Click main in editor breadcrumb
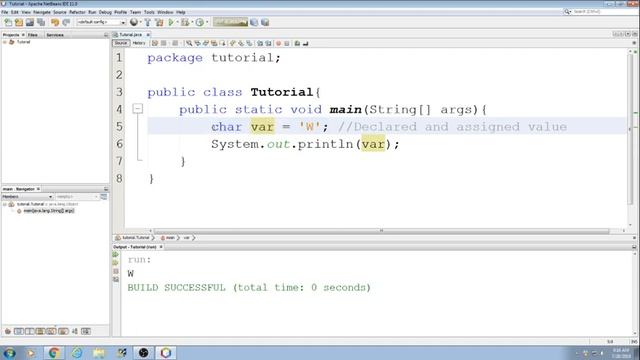 click(x=170, y=238)
